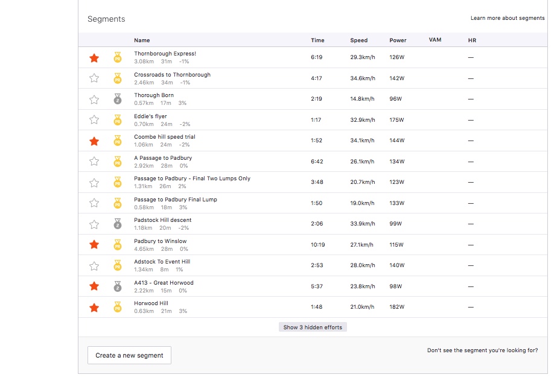Unstar the Thornborough Express! segment
Viewport: 557px width, 392px height.
(94, 57)
